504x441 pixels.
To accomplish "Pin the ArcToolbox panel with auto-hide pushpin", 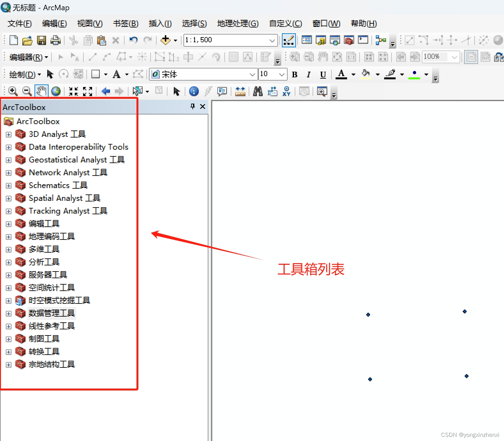I will [192, 106].
